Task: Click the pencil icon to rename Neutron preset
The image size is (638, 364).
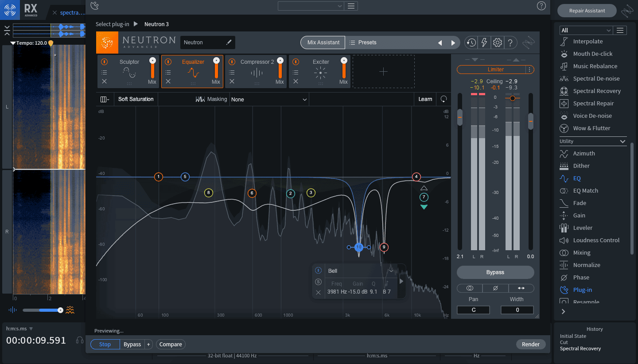Action: tap(229, 43)
